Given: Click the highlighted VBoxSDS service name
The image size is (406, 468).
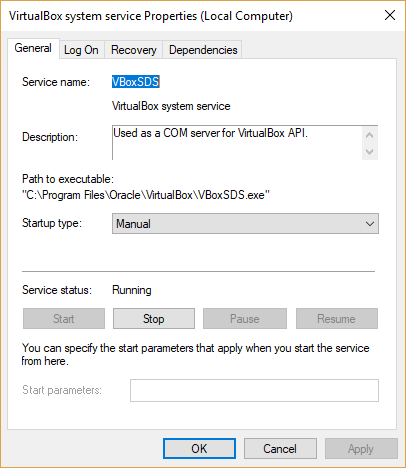Looking at the screenshot, I should pos(136,82).
